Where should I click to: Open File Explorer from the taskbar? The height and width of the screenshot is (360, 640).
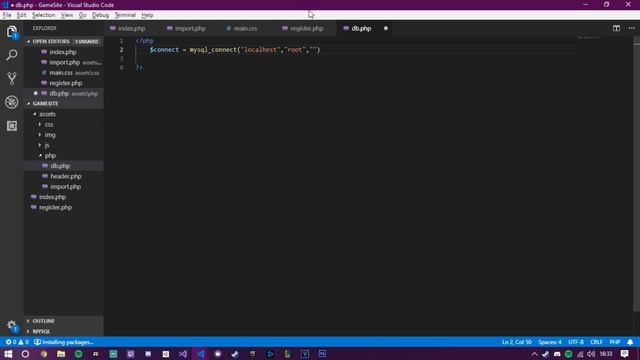61,354
